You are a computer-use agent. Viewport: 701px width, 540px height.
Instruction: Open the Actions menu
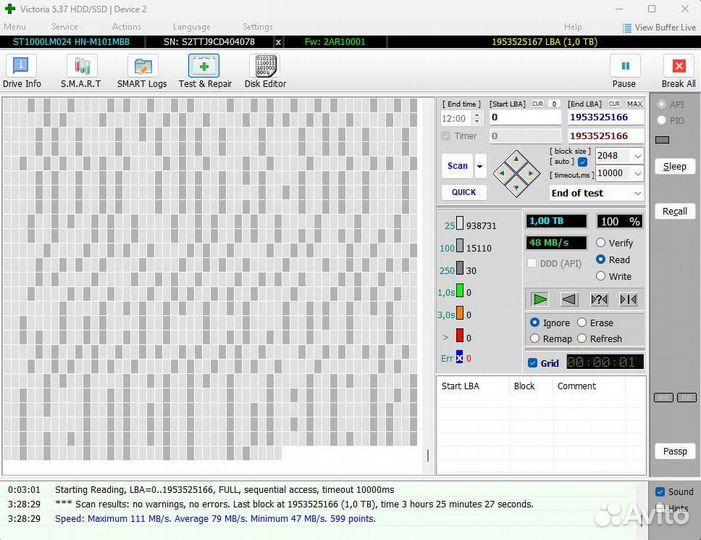point(126,27)
